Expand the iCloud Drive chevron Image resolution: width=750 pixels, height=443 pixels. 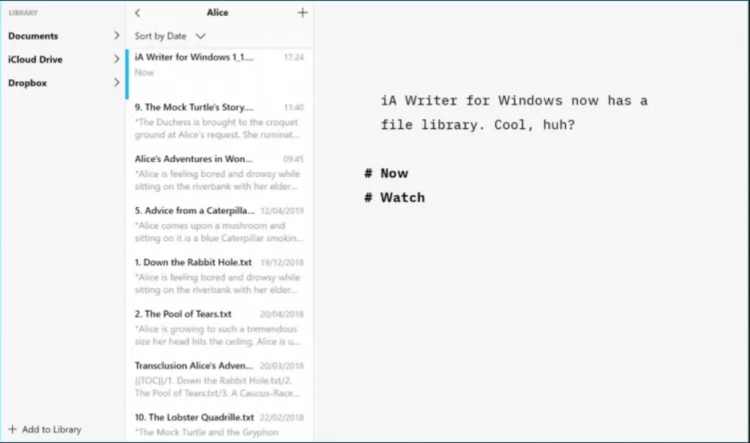[x=116, y=59]
